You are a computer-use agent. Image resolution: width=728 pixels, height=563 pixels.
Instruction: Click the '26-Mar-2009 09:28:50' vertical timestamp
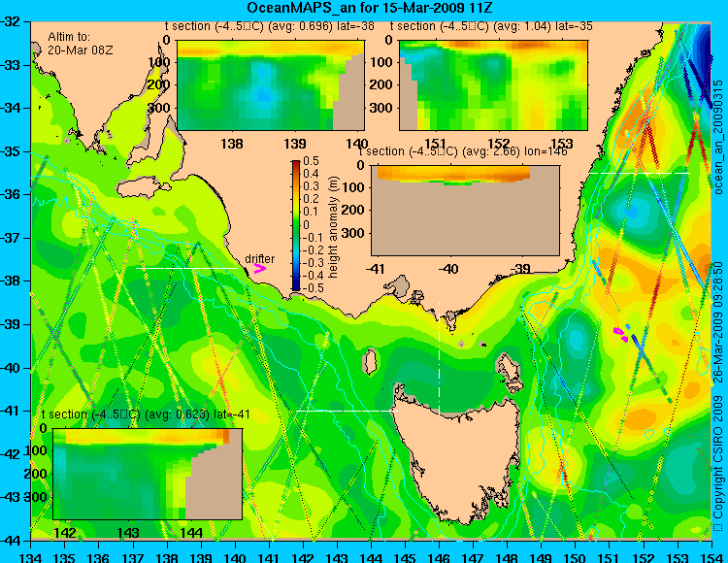click(x=718, y=321)
